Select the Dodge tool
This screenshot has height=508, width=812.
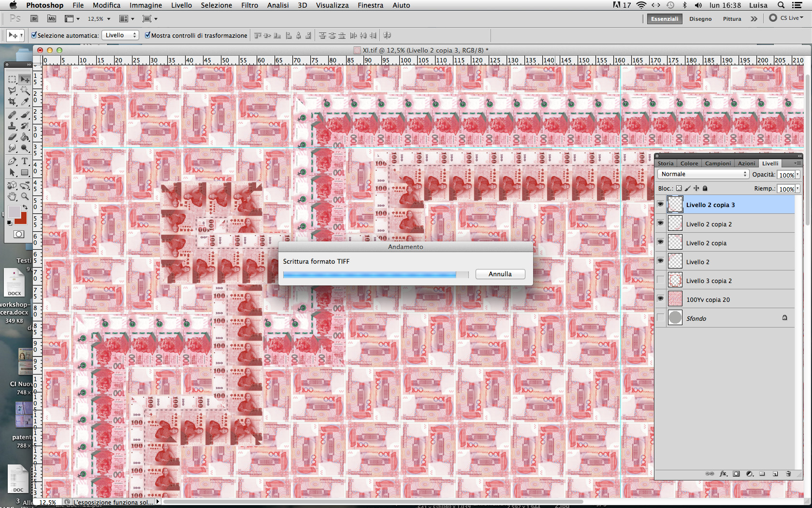coord(25,149)
